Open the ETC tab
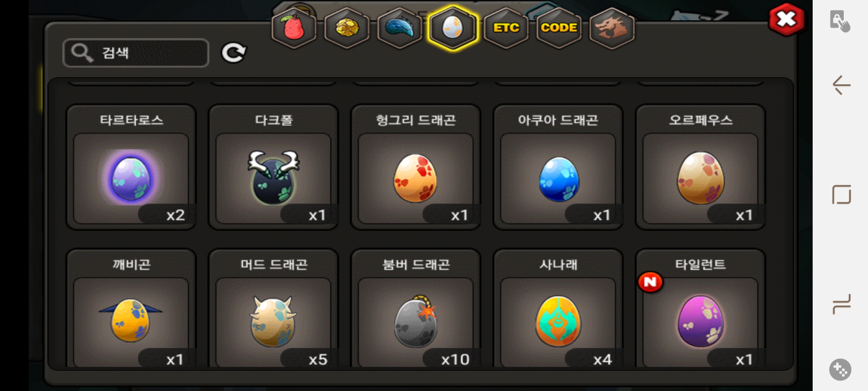The height and width of the screenshot is (391, 868). pyautogui.click(x=506, y=28)
